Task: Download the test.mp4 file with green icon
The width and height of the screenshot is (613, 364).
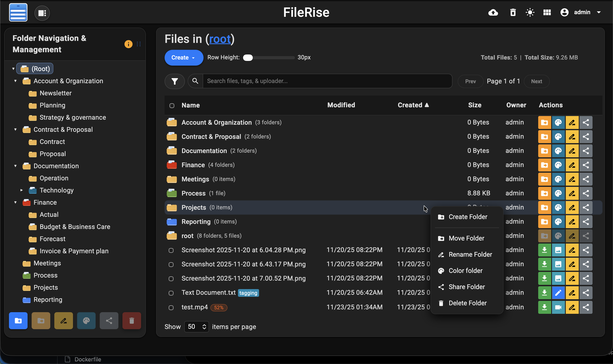Action: click(544, 307)
